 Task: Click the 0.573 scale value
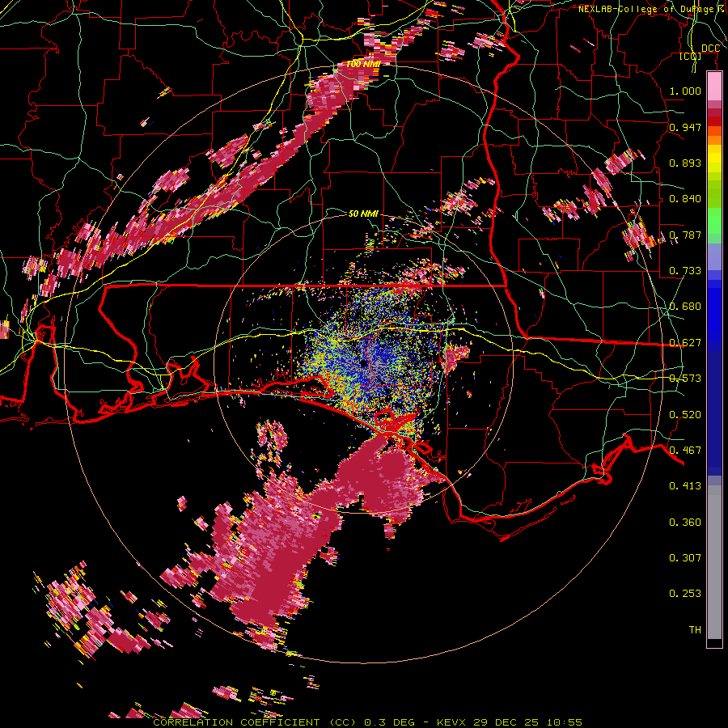coord(685,379)
